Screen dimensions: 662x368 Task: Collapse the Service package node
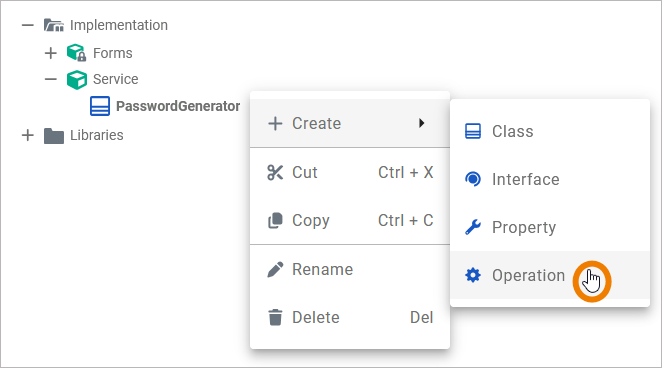51,79
